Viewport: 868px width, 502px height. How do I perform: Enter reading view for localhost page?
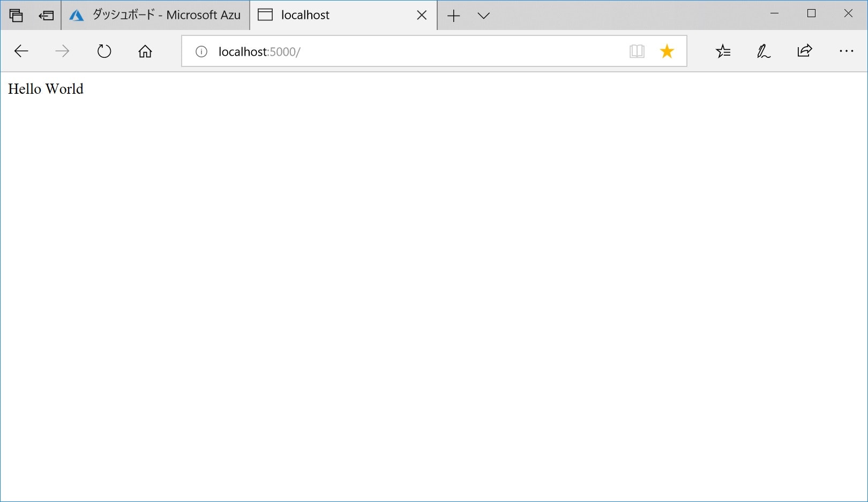click(x=637, y=51)
